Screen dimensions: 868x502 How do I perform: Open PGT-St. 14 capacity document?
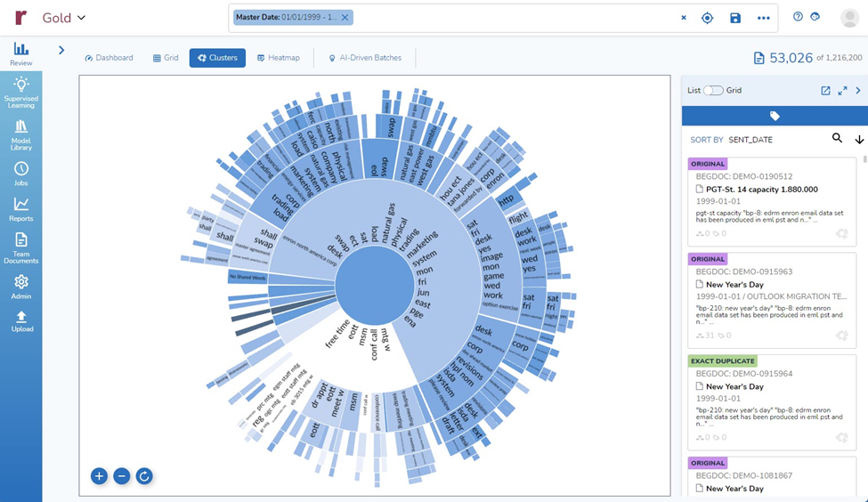[762, 190]
